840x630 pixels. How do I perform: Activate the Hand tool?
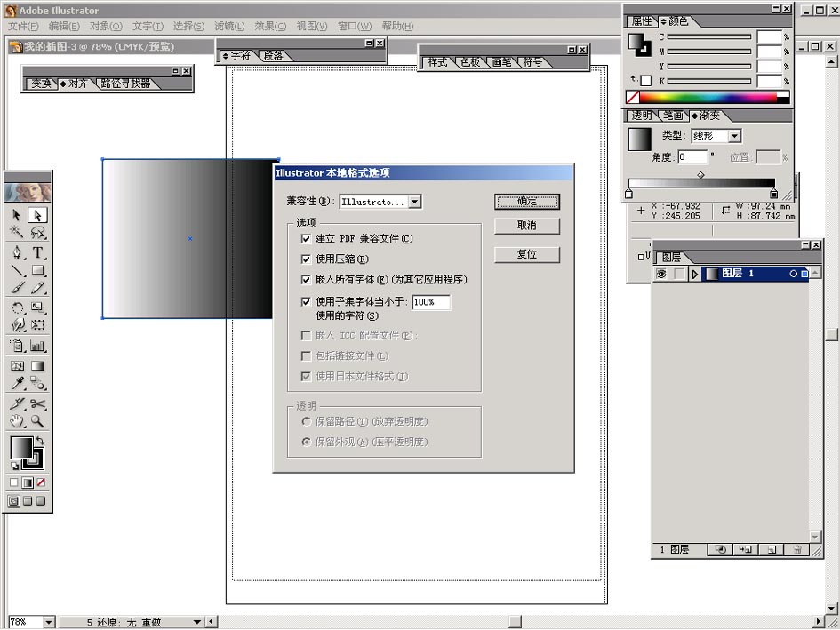pyautogui.click(x=17, y=421)
